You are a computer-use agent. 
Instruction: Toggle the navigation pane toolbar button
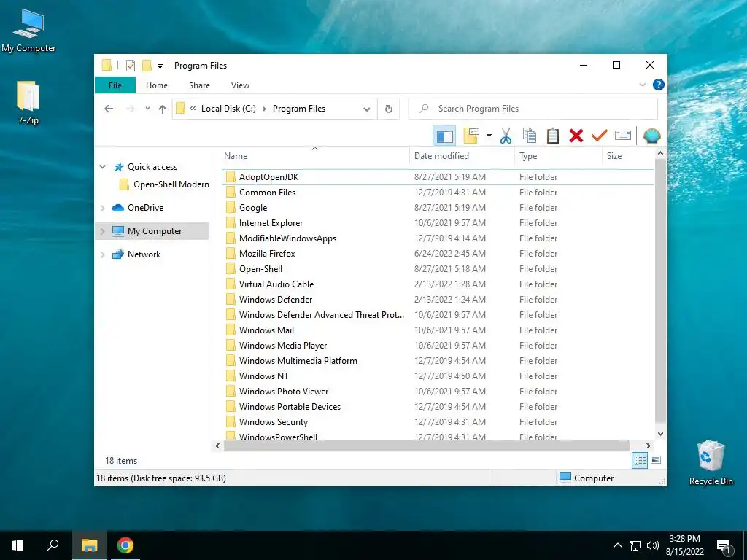(444, 136)
